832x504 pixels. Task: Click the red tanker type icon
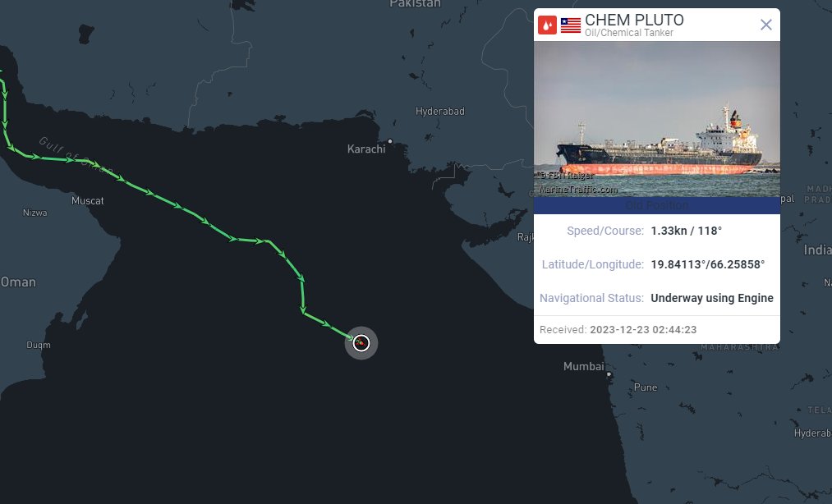(x=547, y=25)
